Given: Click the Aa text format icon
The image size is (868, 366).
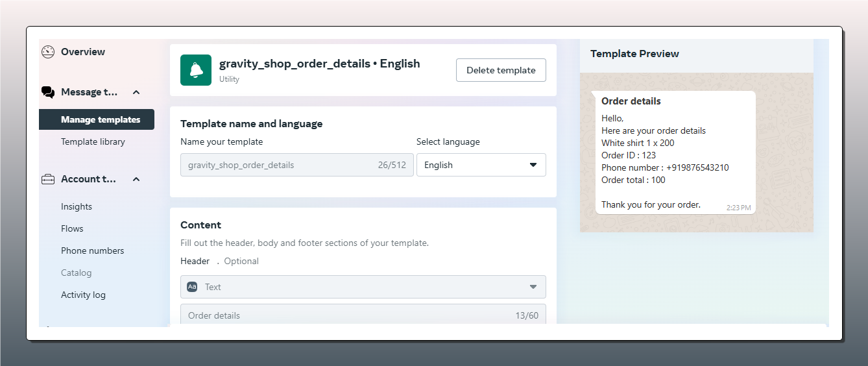Looking at the screenshot, I should click(x=192, y=287).
